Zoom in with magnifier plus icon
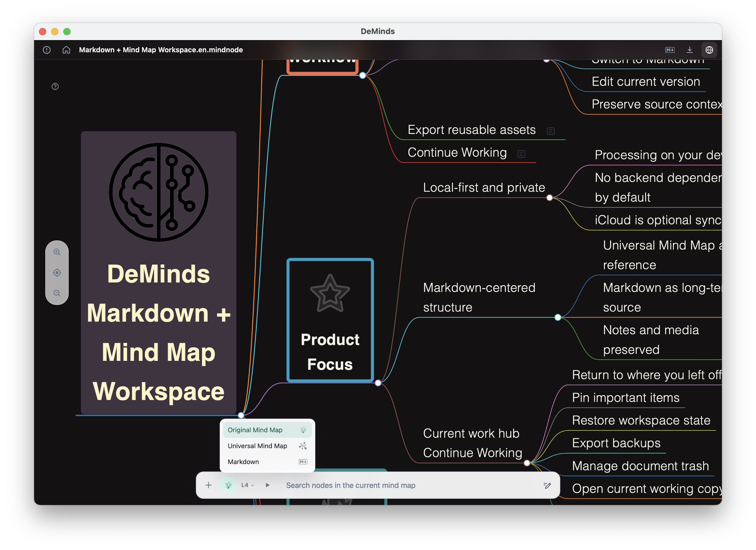Screen dimensions: 756x550 [57, 252]
